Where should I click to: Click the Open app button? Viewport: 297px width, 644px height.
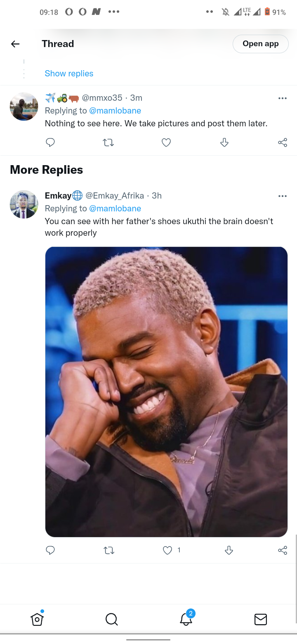[261, 44]
